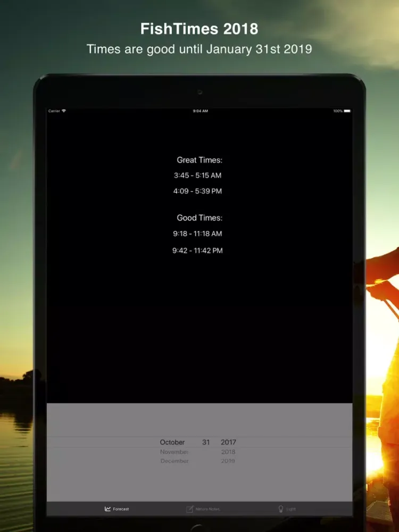Screen dimensions: 399x532
Task: Open the Forecast tab
Action: coord(117,509)
